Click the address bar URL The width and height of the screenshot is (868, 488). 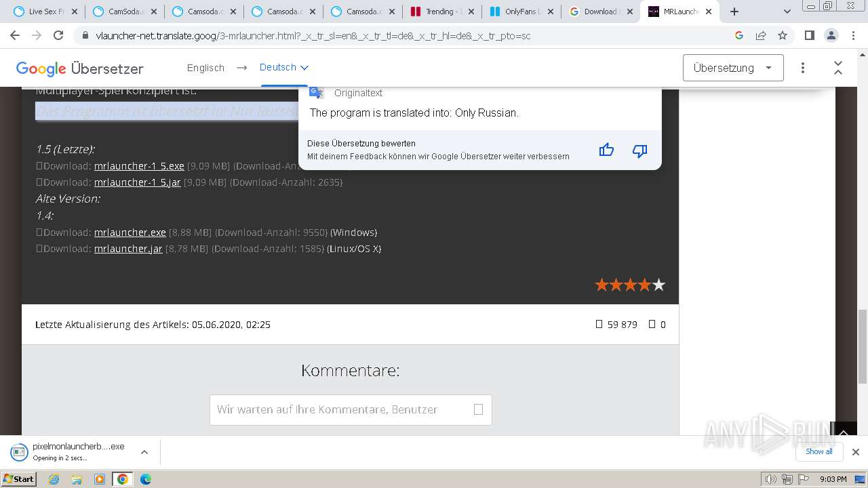point(313,35)
